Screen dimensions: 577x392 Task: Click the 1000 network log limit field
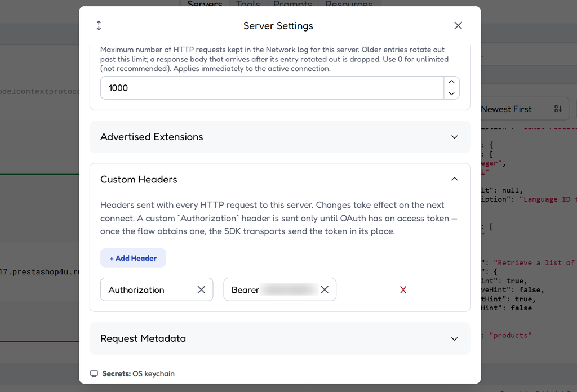272,88
